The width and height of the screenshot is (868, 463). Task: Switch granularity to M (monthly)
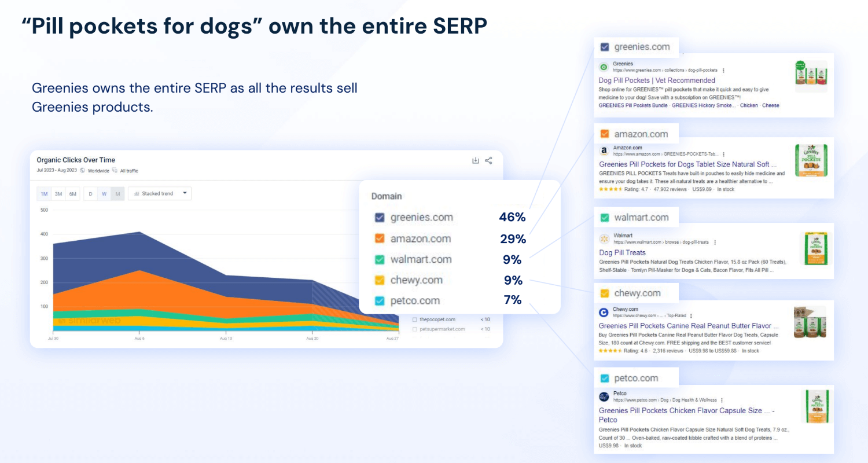click(117, 194)
